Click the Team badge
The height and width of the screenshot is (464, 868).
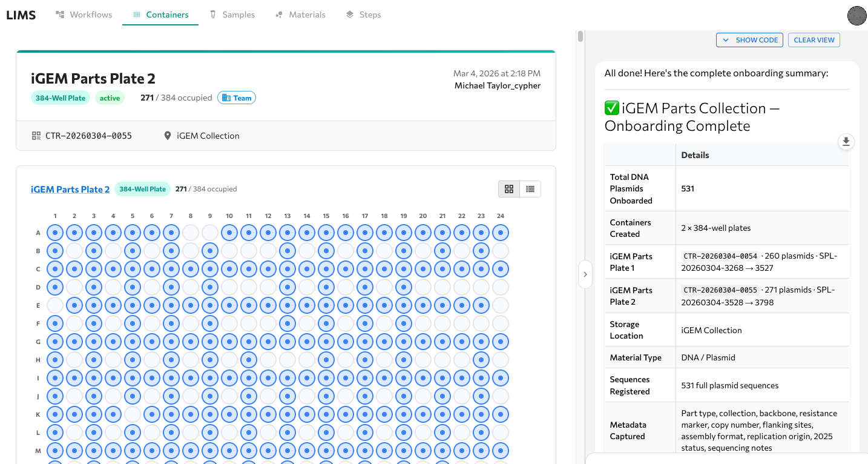coord(237,98)
